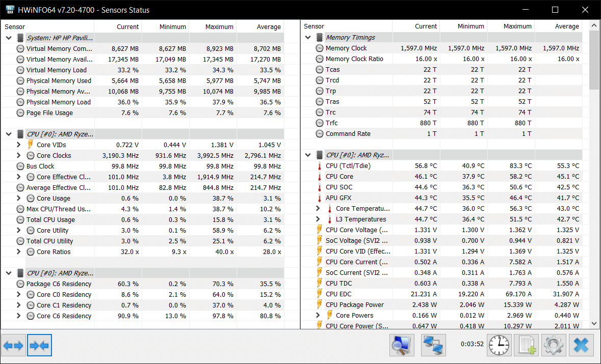Image resolution: width=601 pixels, height=364 pixels.
Task: Click the chip icon of System: HP group
Action: point(20,38)
